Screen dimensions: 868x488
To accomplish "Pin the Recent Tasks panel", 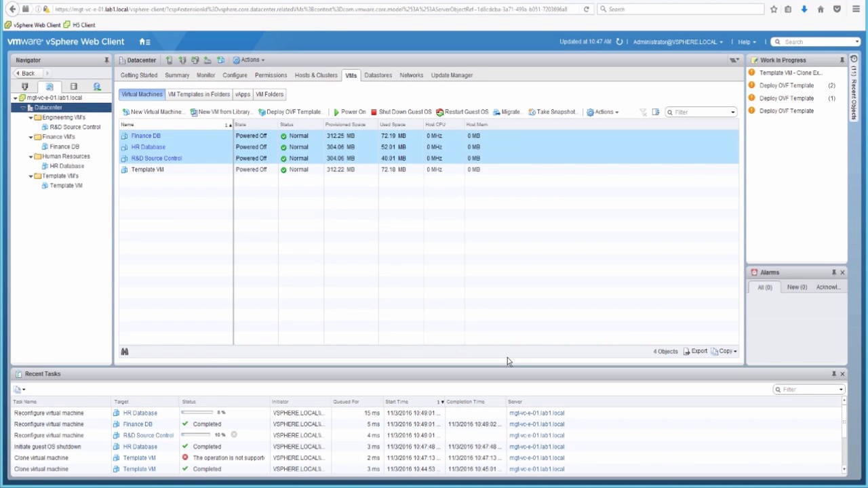I will pos(833,374).
